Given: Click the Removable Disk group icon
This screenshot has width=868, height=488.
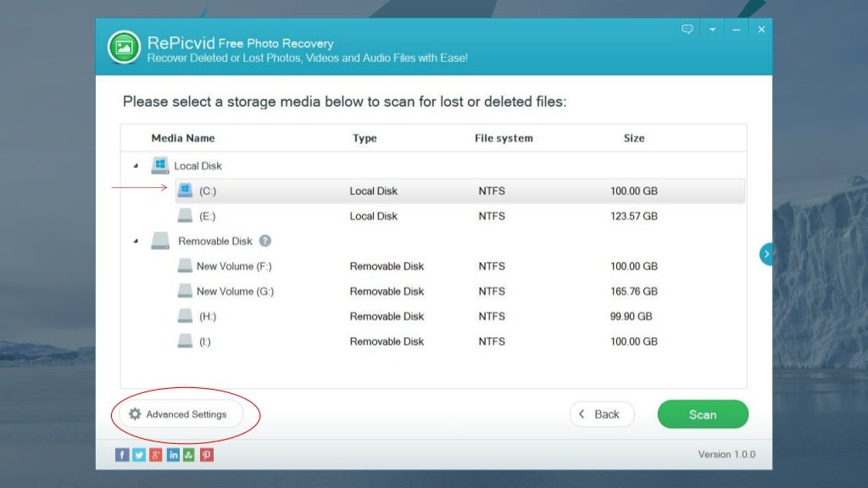Looking at the screenshot, I should (160, 241).
